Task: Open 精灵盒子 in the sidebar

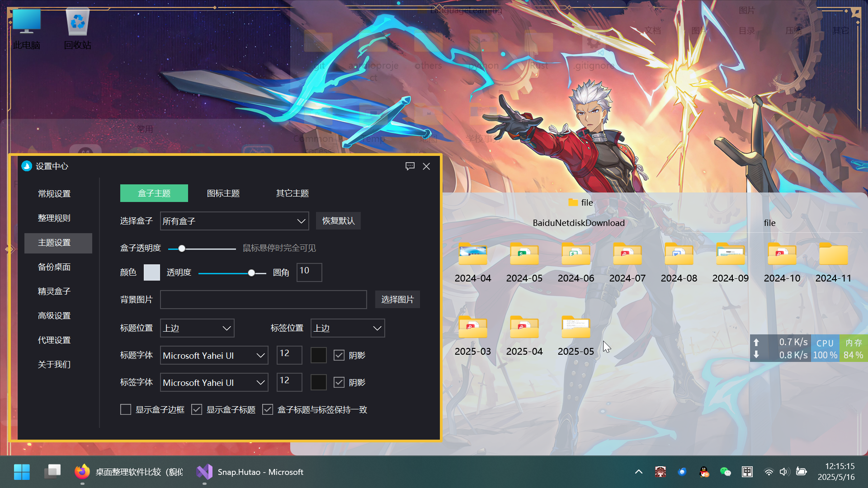Action: (54, 291)
